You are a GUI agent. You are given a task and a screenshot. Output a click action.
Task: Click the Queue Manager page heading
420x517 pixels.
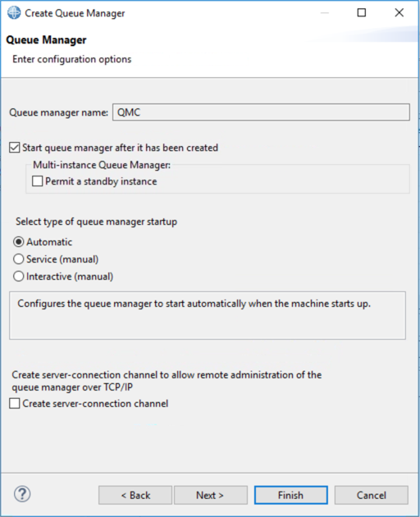click(46, 40)
